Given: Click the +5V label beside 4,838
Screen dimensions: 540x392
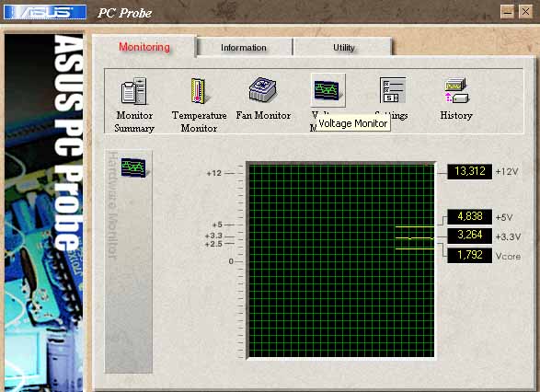Looking at the screenshot, I should click(504, 217).
